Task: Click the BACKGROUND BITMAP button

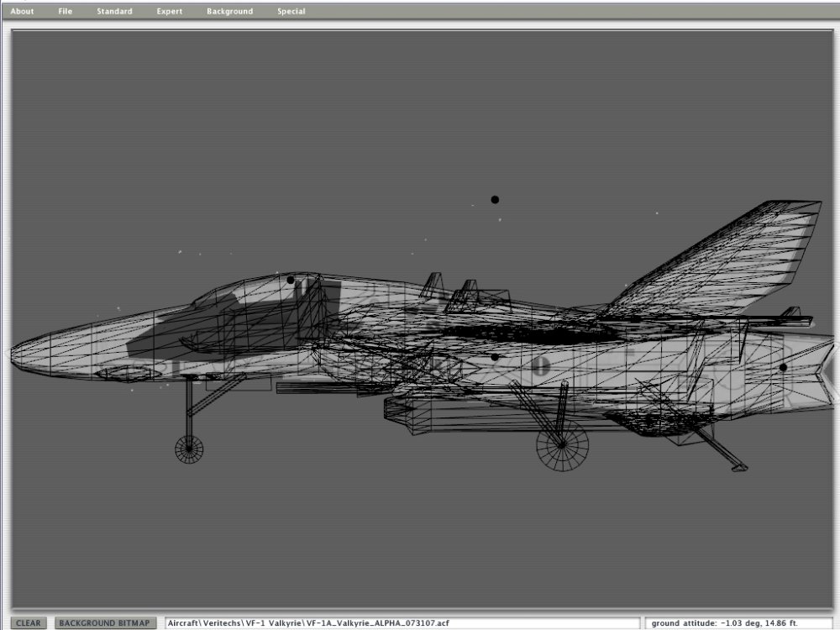Action: click(105, 623)
